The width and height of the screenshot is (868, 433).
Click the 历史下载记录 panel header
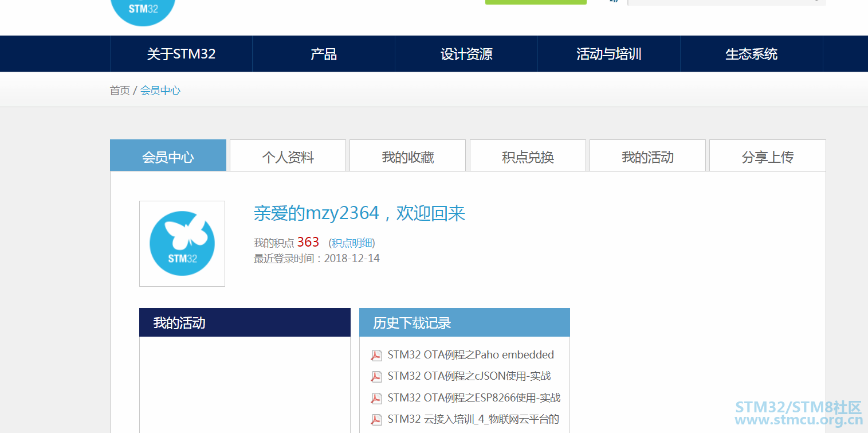(465, 322)
